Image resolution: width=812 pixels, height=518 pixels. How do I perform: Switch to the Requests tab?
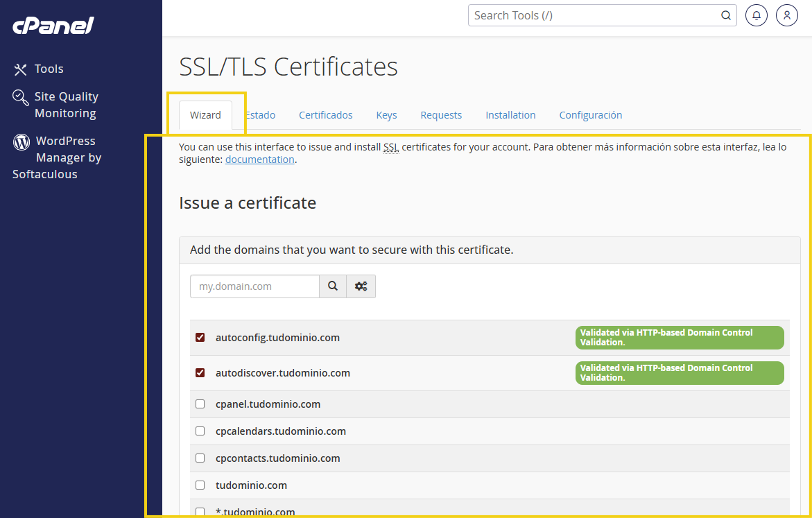click(441, 115)
